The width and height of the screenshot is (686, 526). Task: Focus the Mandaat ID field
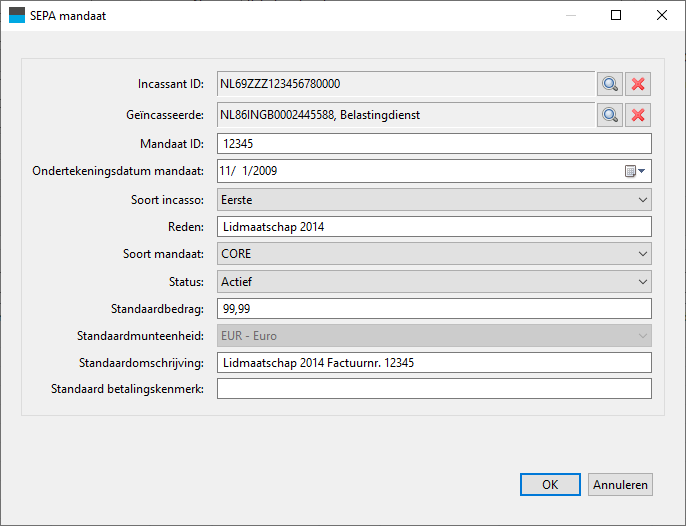(x=434, y=144)
